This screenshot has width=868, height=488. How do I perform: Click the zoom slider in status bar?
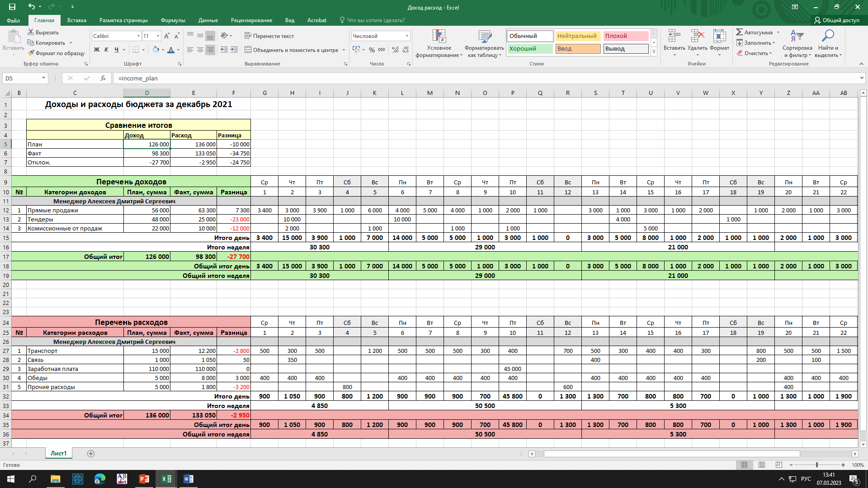click(x=816, y=465)
